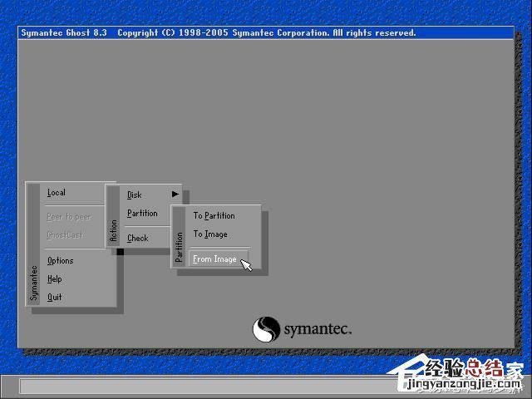
Task: Select To Partition option
Action: 214,216
